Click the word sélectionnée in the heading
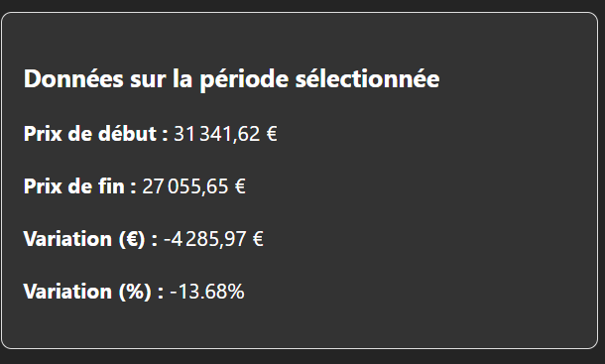 tap(367, 79)
